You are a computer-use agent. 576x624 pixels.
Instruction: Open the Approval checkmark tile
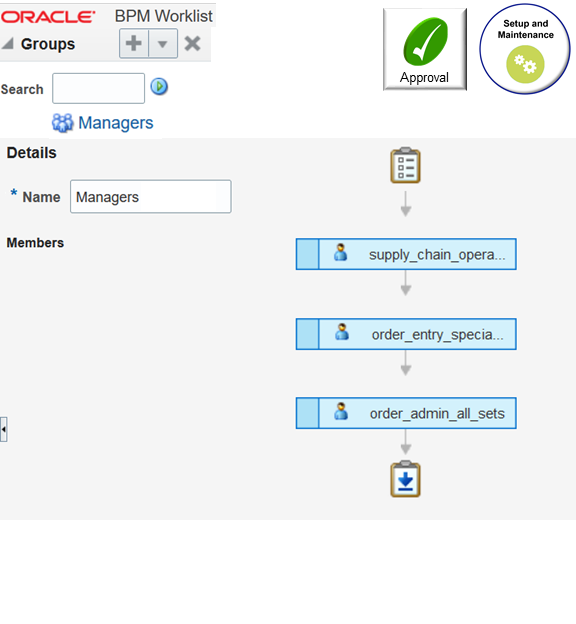(x=425, y=49)
